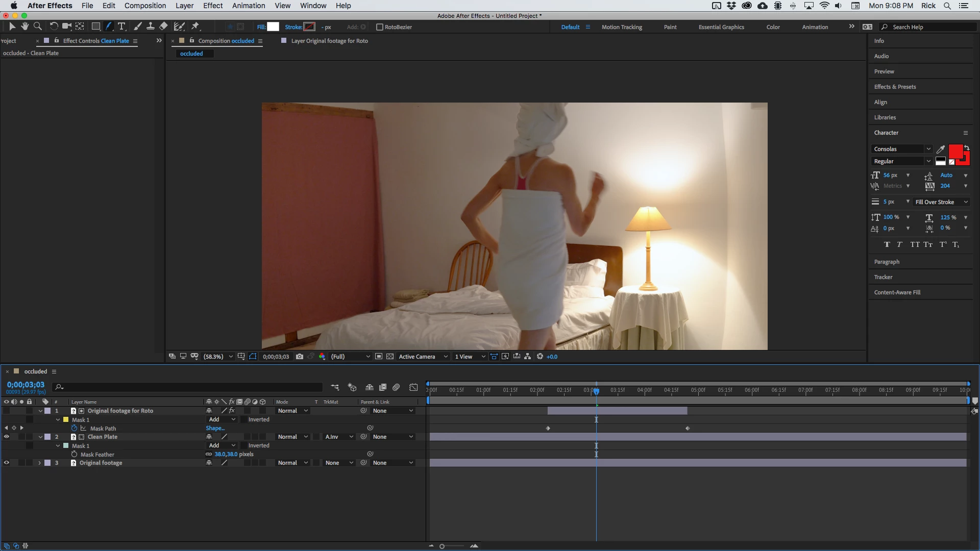Screen dimensions: 980x551
Task: Select the Eraser tool
Action: tap(163, 27)
